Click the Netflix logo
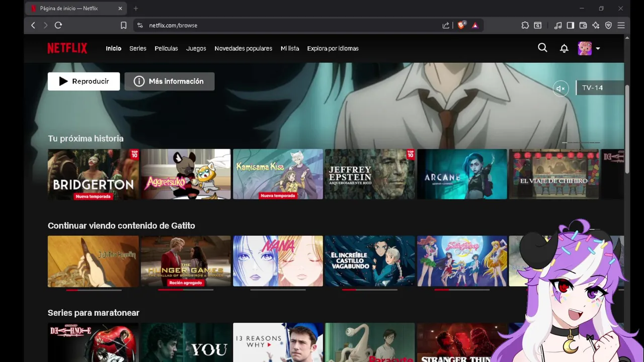The height and width of the screenshot is (362, 644). point(67,48)
